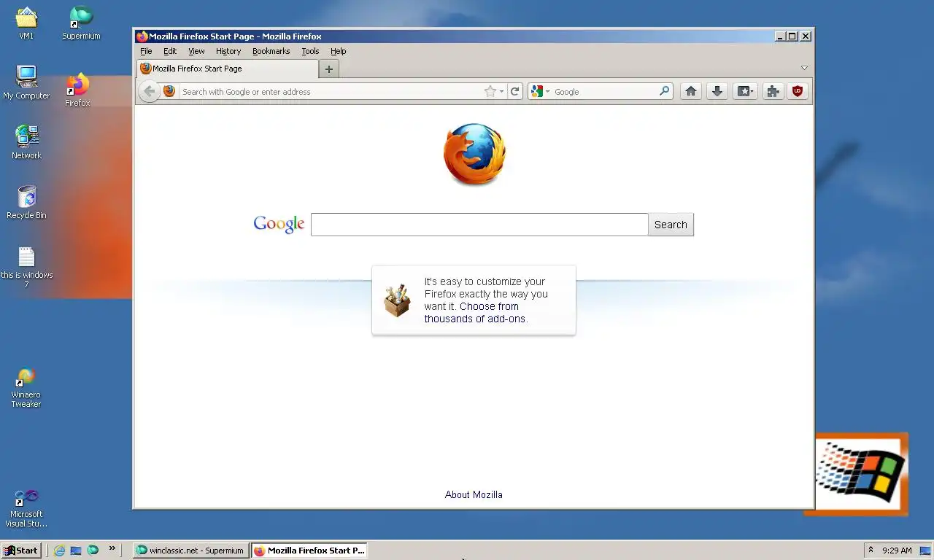Open the Downloads arrow button

coord(717,91)
